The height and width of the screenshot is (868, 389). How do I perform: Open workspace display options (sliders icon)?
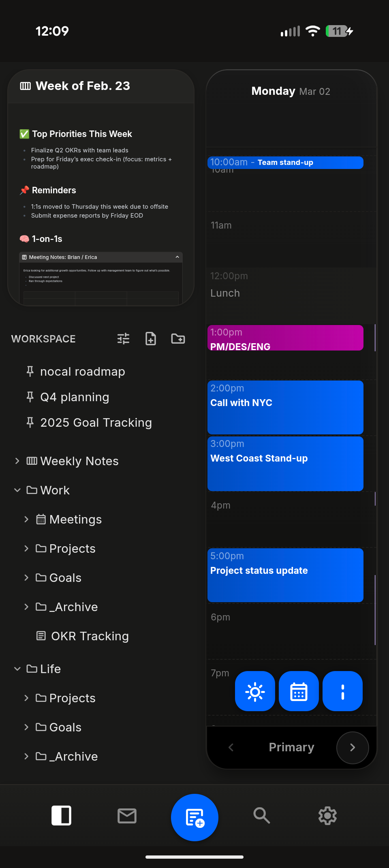(123, 339)
